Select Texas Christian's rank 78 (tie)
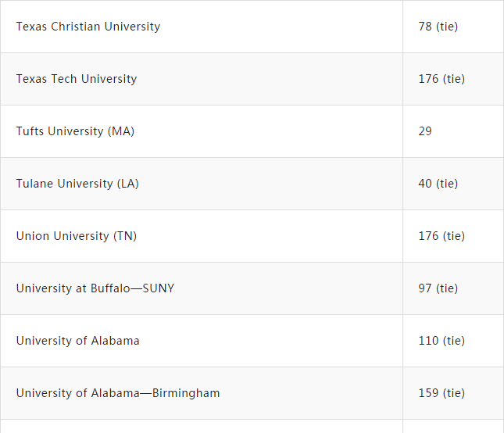Viewport: 504px width, 433px height. pos(438,27)
